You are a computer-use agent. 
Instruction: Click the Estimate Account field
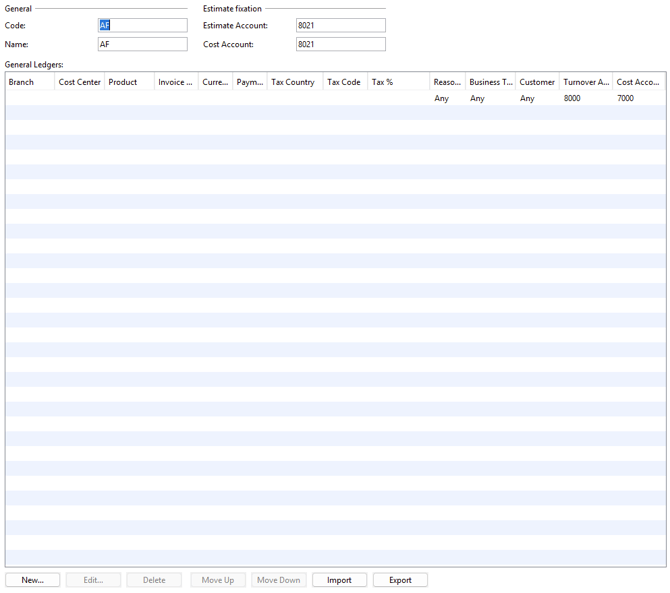pos(340,26)
